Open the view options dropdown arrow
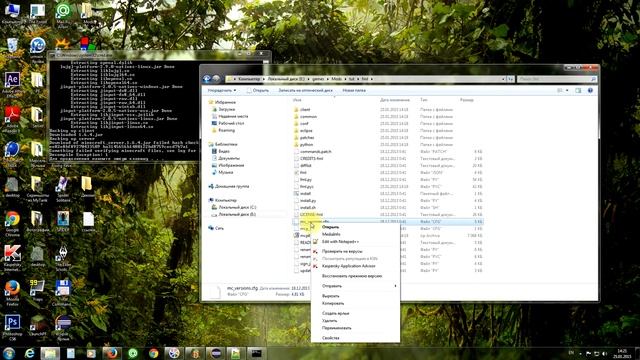 (567, 90)
